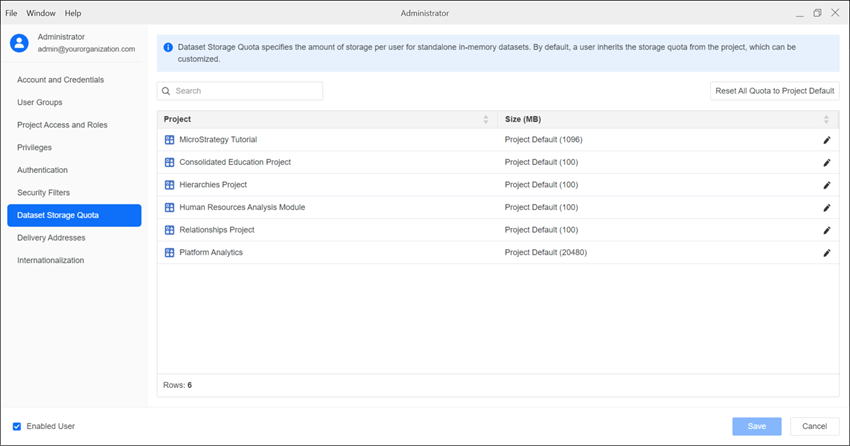The width and height of the screenshot is (850, 446).
Task: Switch to Security Filters section
Action: click(44, 192)
